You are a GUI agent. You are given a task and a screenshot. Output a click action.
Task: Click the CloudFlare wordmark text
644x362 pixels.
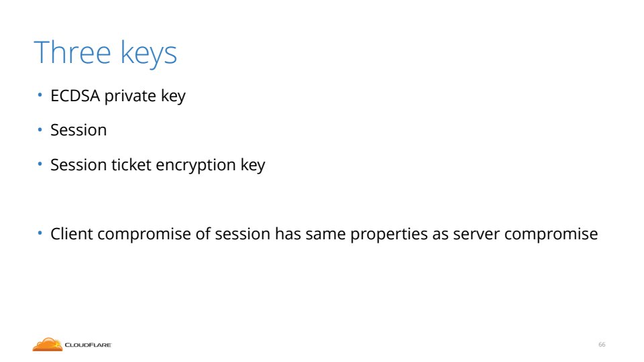[x=88, y=345]
